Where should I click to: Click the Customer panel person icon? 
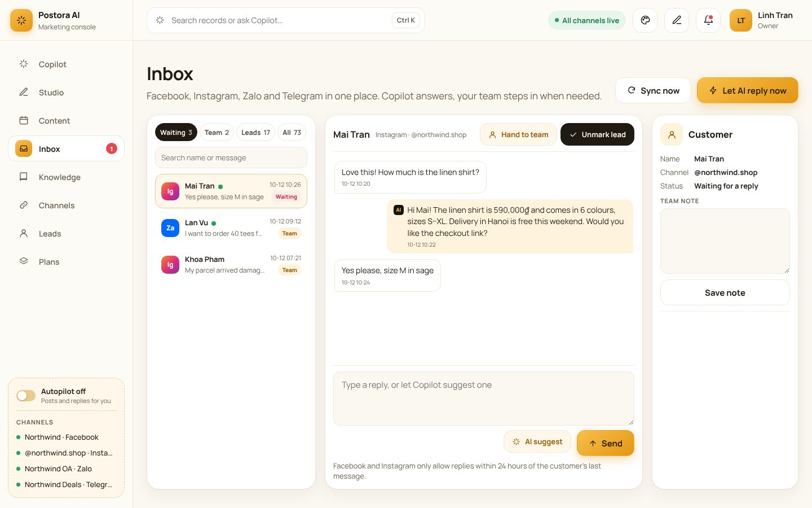point(672,134)
